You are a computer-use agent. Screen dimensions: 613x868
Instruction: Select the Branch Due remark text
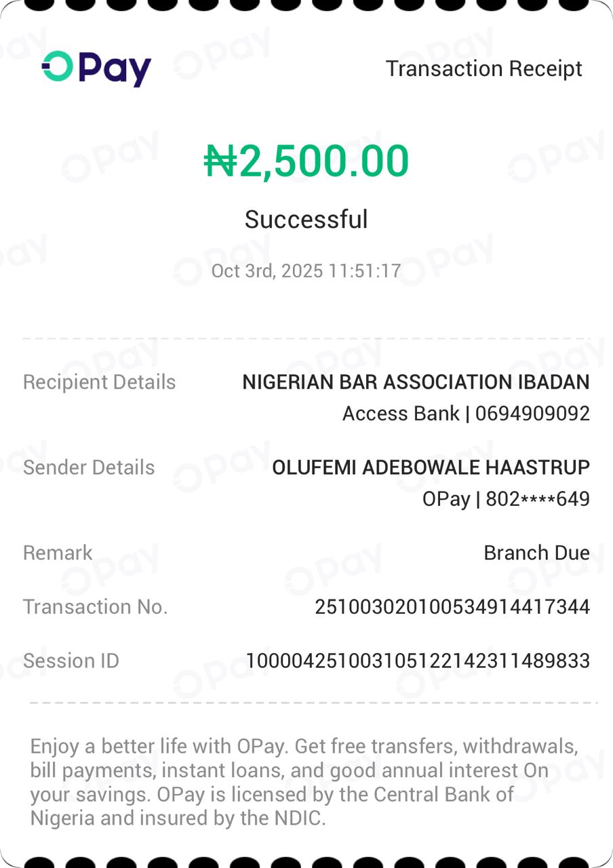[x=536, y=553]
